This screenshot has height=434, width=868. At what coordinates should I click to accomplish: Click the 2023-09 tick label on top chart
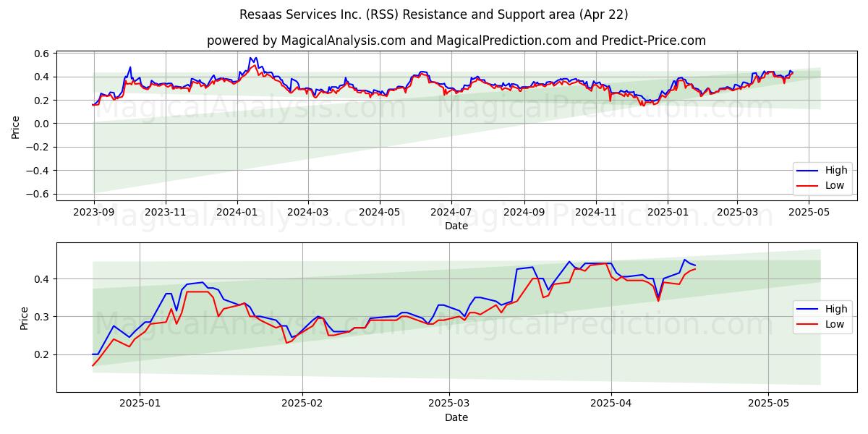pyautogui.click(x=93, y=212)
